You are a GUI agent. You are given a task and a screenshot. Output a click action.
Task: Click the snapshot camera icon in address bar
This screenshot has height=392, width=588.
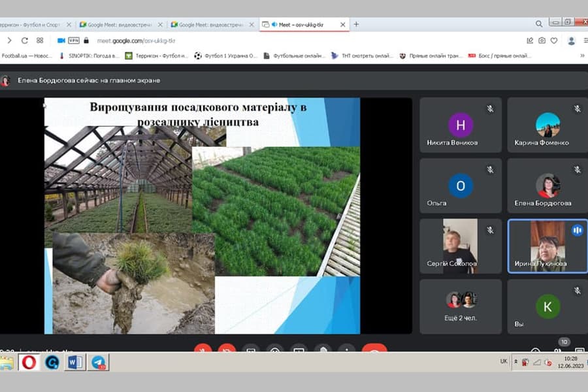542,41
